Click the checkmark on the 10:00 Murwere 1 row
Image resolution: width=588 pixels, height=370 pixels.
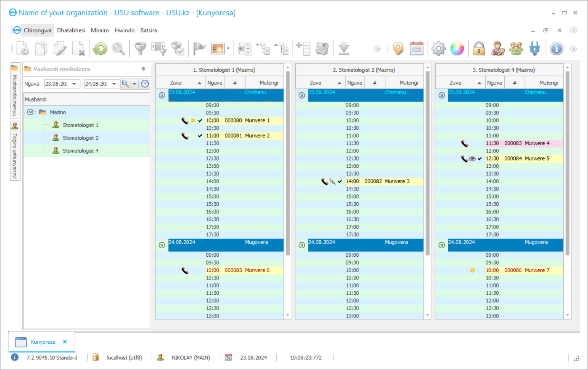pyautogui.click(x=199, y=121)
